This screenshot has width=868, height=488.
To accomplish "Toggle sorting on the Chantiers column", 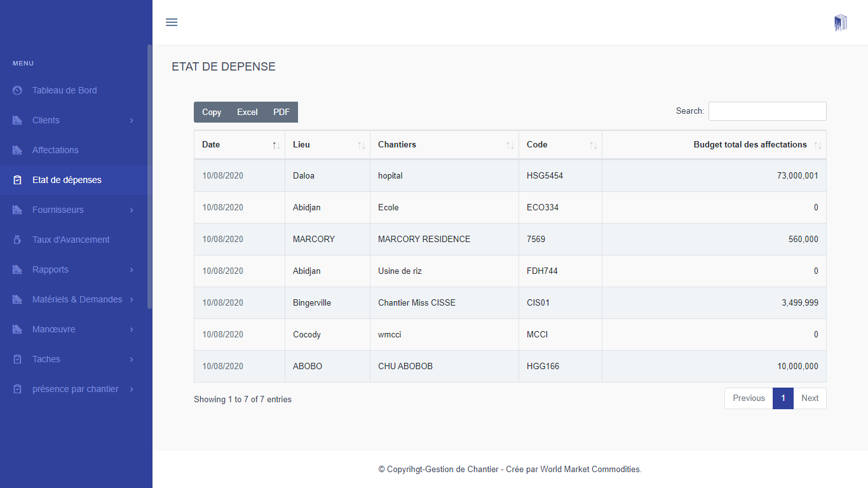I will [510, 146].
